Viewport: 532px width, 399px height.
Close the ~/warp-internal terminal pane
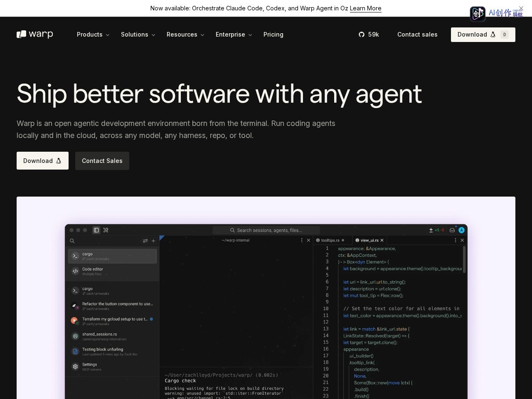pos(308,240)
